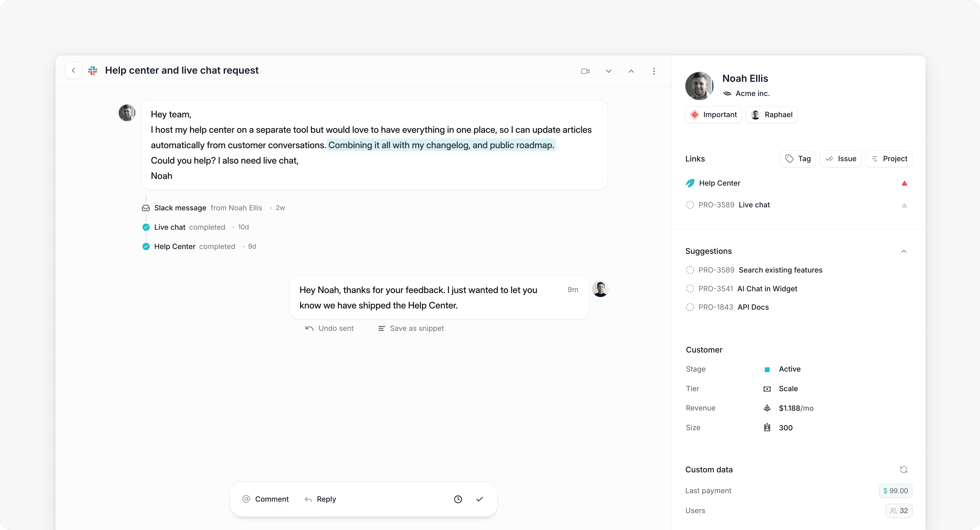Viewport: 980px width, 530px height.
Task: Go to previous conversation with up chevron
Action: point(631,71)
